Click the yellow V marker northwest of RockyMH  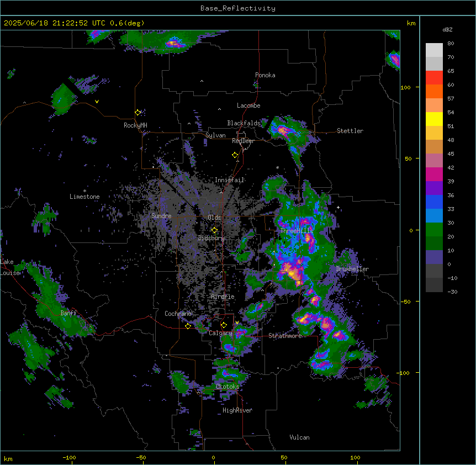[97, 102]
